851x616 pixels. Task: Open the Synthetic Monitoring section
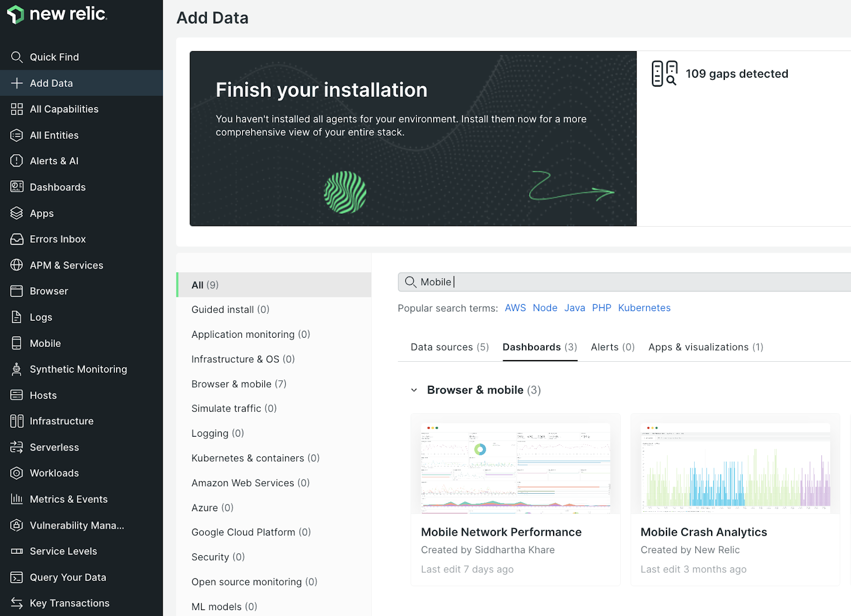coord(78,369)
